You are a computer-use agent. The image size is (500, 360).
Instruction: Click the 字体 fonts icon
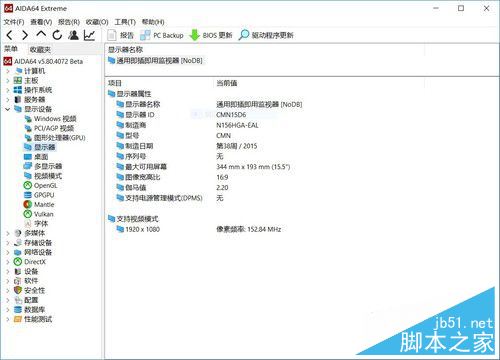(x=28, y=223)
